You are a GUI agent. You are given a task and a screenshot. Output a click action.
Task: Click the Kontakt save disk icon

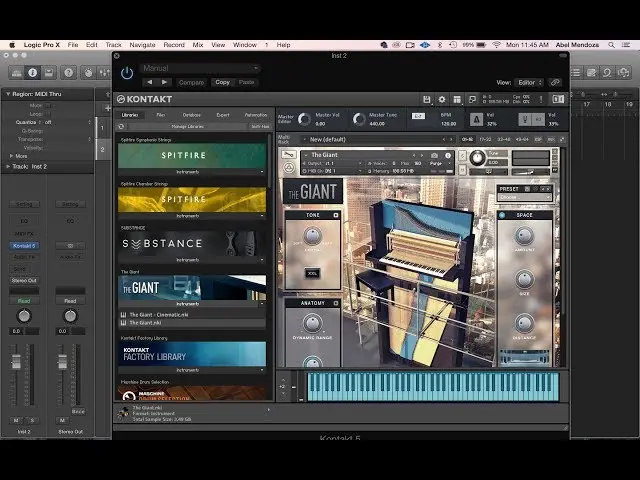(427, 99)
